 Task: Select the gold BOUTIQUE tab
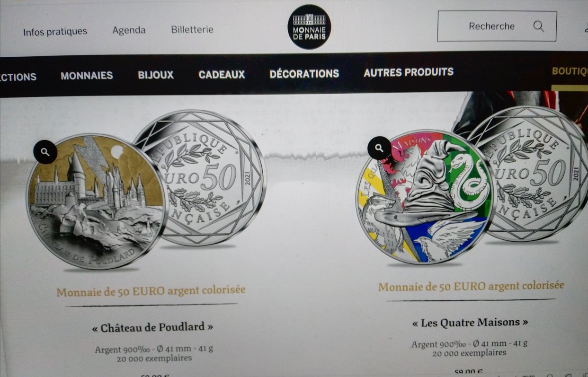570,71
